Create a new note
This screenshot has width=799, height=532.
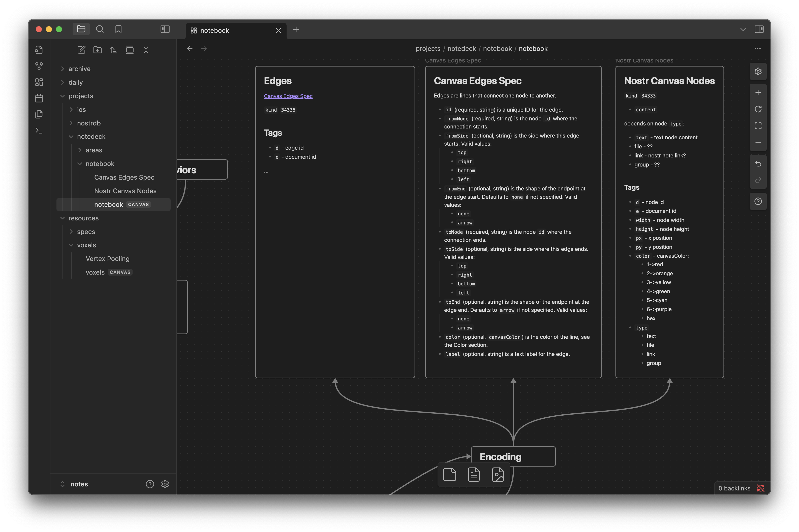point(81,50)
